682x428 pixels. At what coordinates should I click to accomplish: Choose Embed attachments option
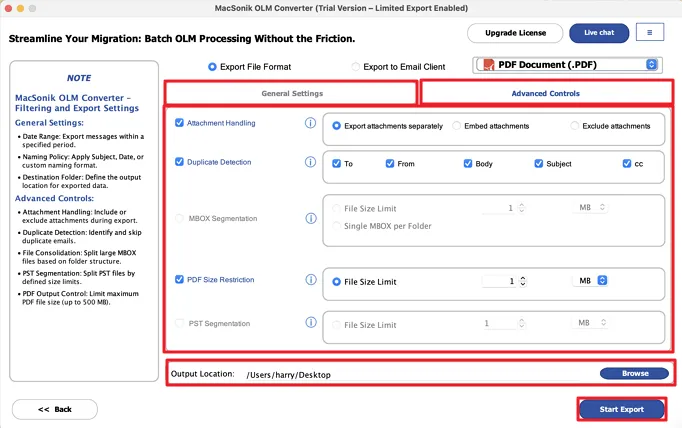coord(456,126)
